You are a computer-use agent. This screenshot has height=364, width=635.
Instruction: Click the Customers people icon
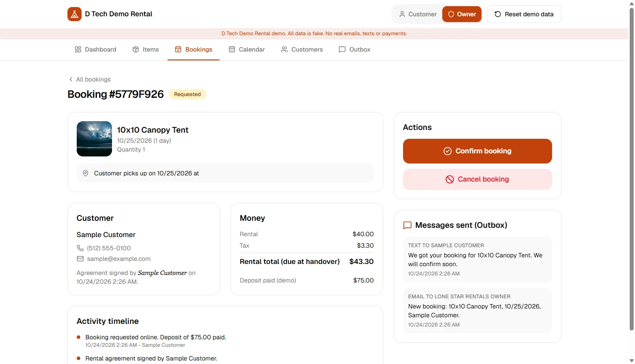284,49
